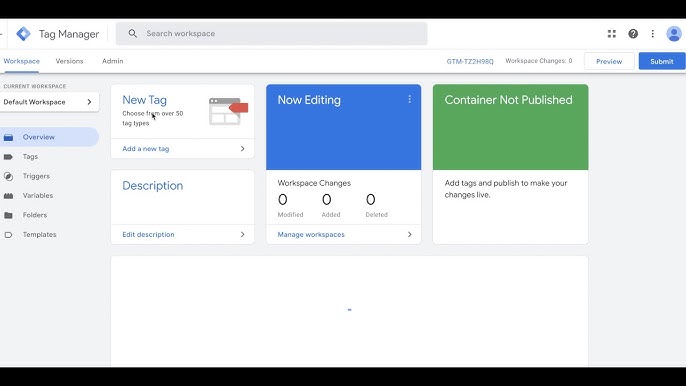Click the Add a new tag link
Screen dimensions: 686x386
(x=146, y=149)
